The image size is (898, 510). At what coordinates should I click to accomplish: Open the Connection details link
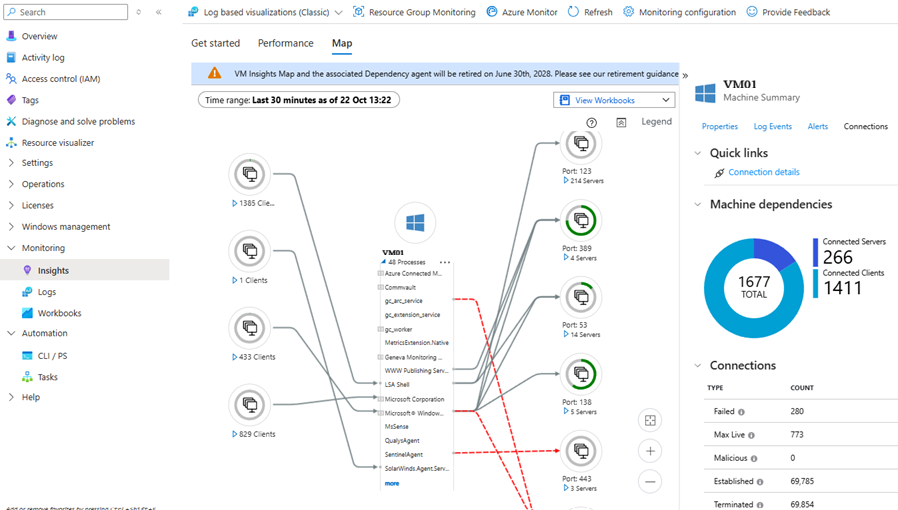[x=764, y=172]
